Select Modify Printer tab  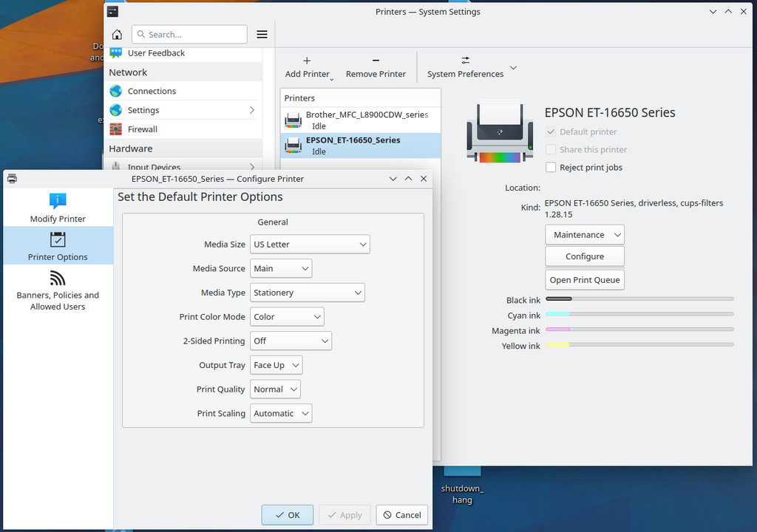point(58,207)
